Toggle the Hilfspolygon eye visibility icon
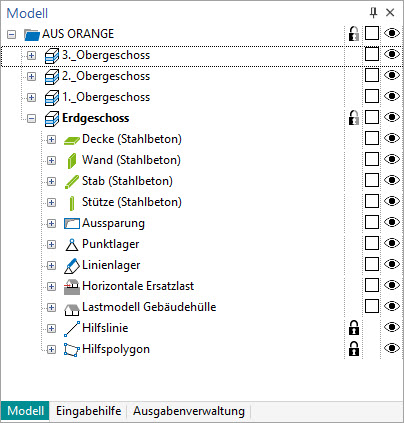404x423 pixels. 392,348
